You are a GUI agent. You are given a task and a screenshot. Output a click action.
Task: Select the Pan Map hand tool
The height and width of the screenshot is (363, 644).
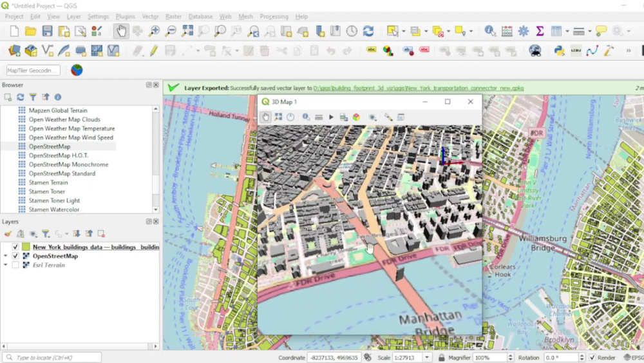coord(121,31)
